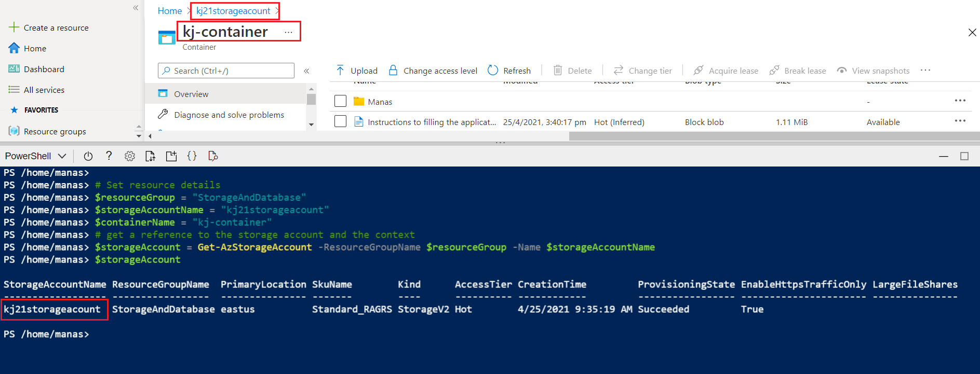This screenshot has height=374, width=980.
Task: Click 'StorageAndDatabase' in the output table row
Action: [163, 309]
